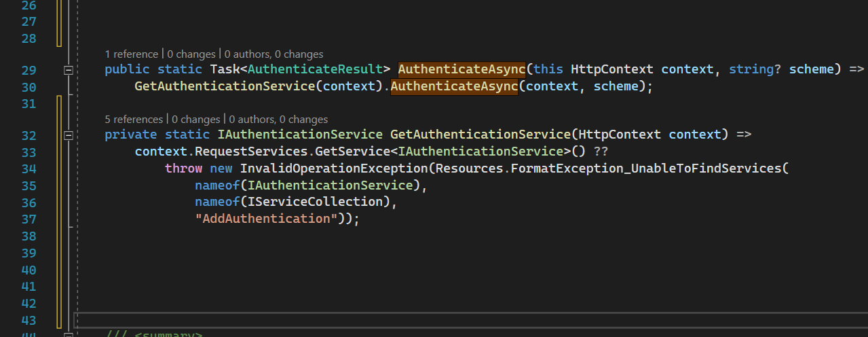Click '0 authors, 0 changes' above GetAuthenticationService
Image resolution: width=868 pixels, height=337 pixels.
click(x=278, y=119)
